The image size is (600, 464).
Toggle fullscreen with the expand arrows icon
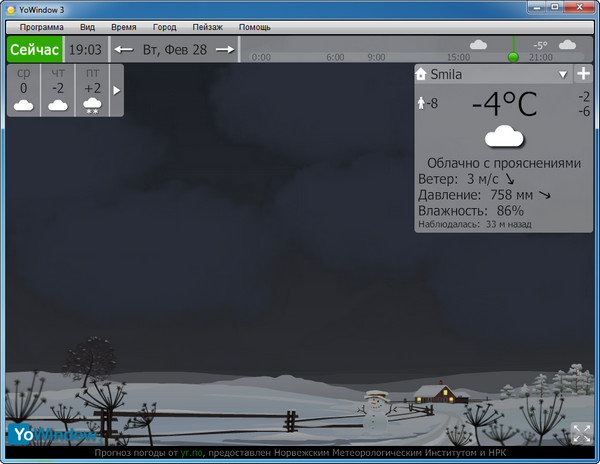[581, 433]
